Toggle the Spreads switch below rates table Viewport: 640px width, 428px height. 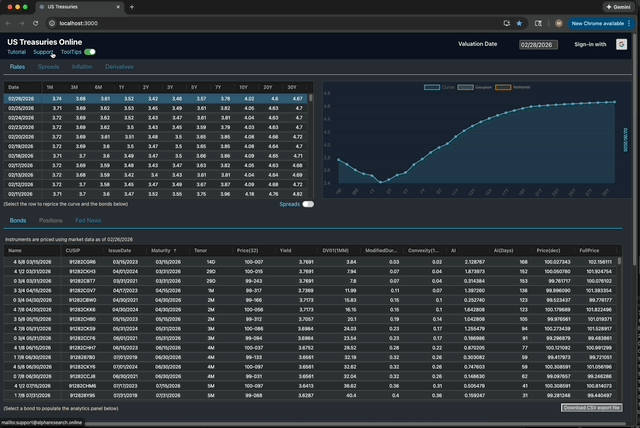(x=308, y=204)
